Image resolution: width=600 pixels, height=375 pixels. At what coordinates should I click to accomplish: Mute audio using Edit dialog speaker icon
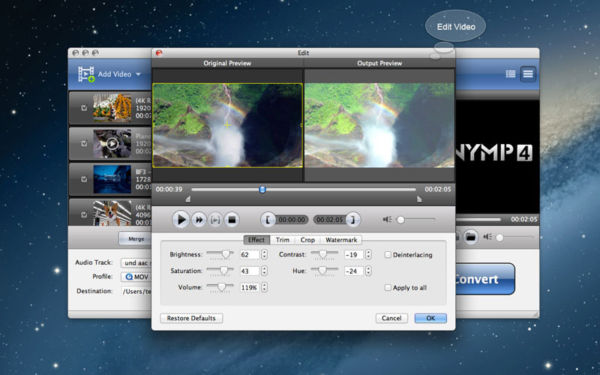tap(387, 219)
